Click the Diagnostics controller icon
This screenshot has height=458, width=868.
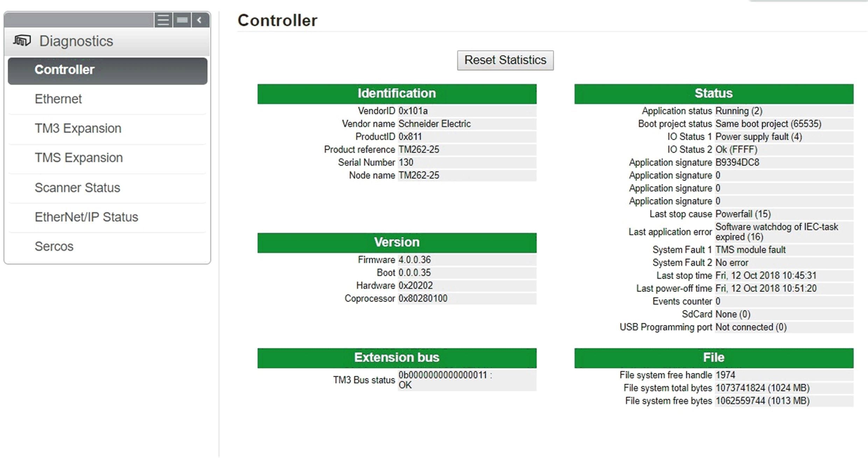pos(22,41)
